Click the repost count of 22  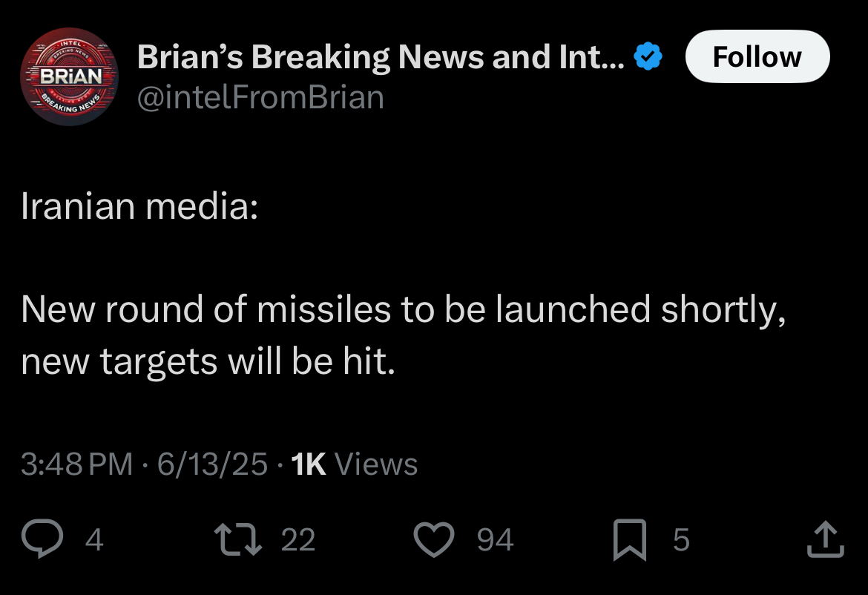298,539
